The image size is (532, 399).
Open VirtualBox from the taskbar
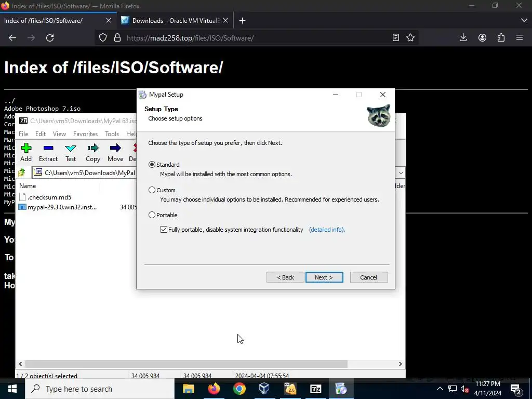(264, 389)
